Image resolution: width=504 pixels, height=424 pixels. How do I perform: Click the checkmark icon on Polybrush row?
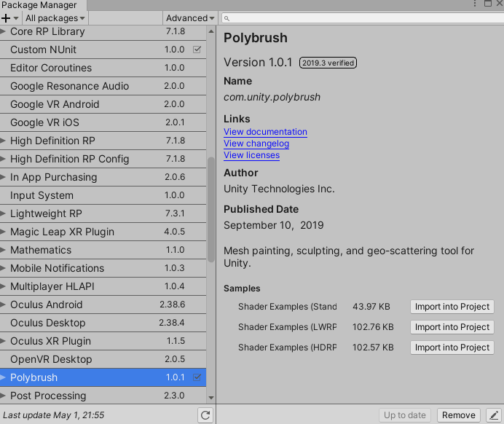[197, 377]
